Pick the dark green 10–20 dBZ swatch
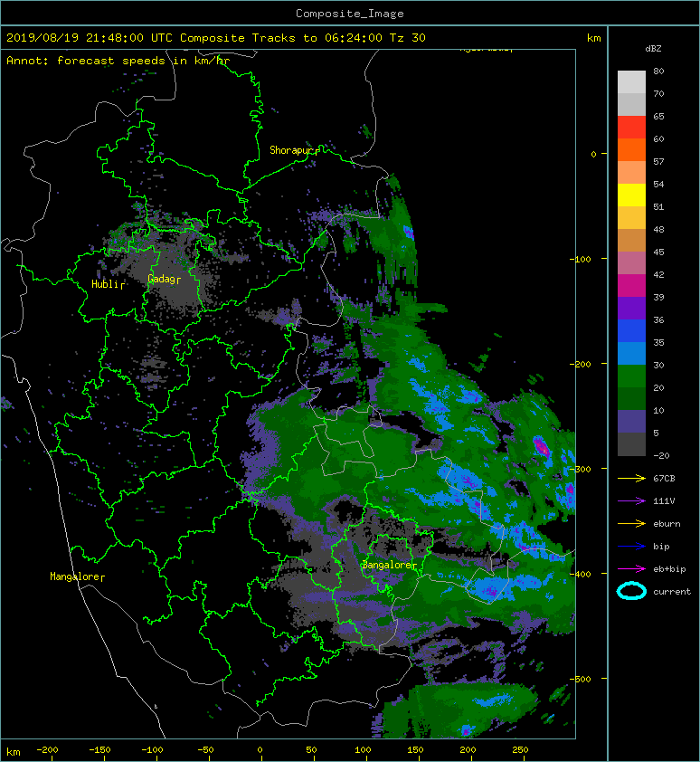The height and width of the screenshot is (762, 700). [631, 398]
